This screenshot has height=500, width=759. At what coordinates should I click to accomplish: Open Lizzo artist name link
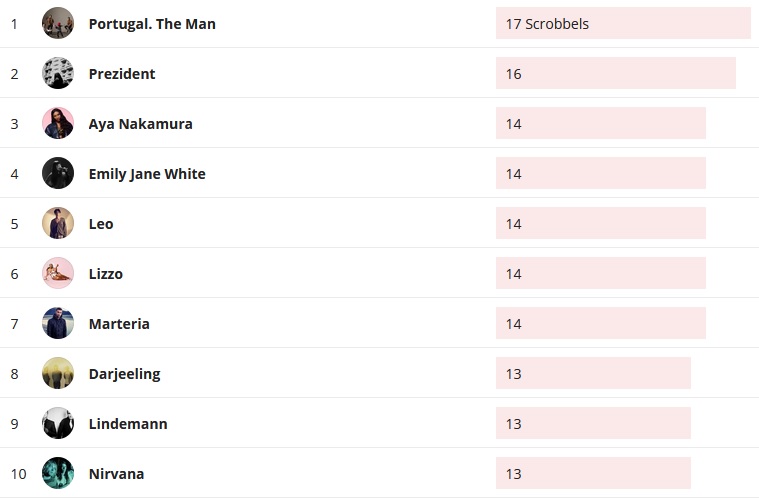click(106, 274)
